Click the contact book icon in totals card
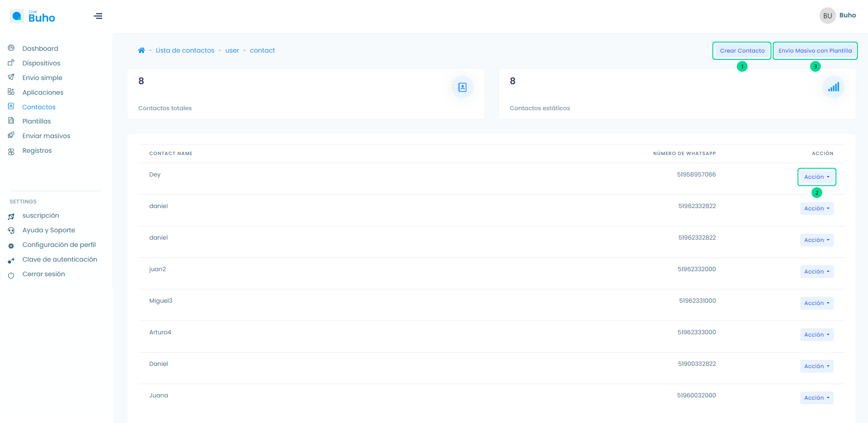The width and height of the screenshot is (868, 423). point(462,87)
